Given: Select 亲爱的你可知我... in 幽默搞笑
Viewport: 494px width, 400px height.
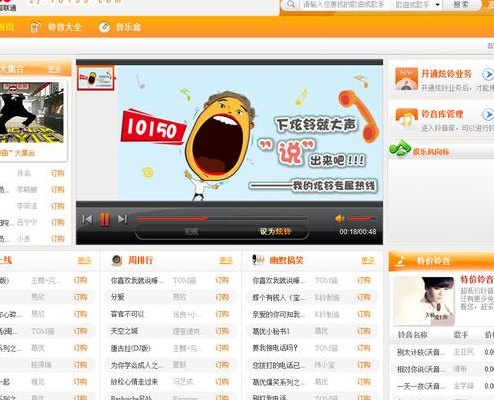Looking at the screenshot, I should coord(279,314).
